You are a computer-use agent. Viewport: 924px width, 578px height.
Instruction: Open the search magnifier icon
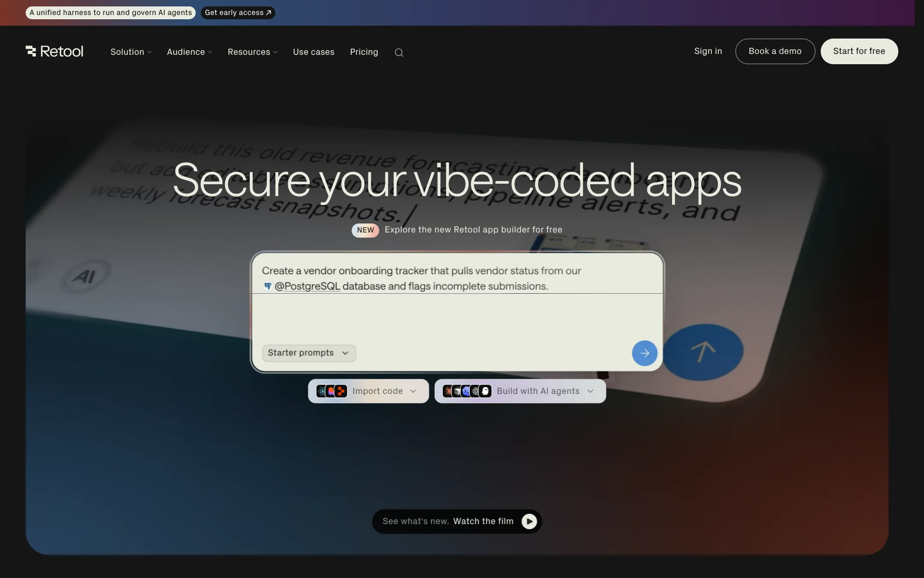[x=399, y=52]
